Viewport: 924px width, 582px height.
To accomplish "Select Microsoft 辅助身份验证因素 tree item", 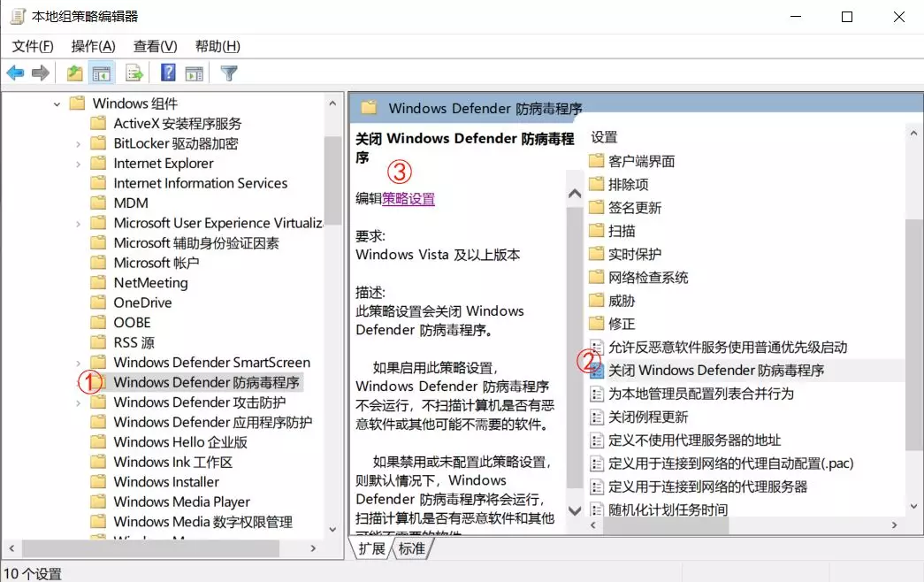I will [x=196, y=243].
